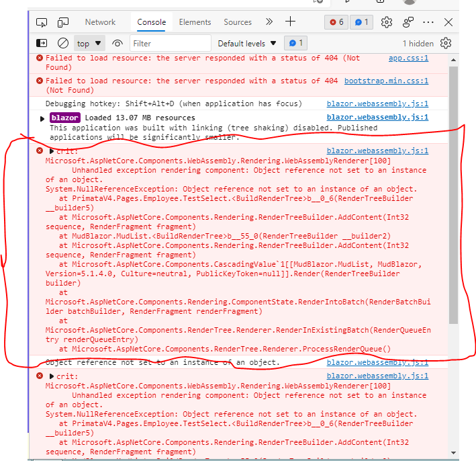Expand the more tabs chevron

coord(269,22)
